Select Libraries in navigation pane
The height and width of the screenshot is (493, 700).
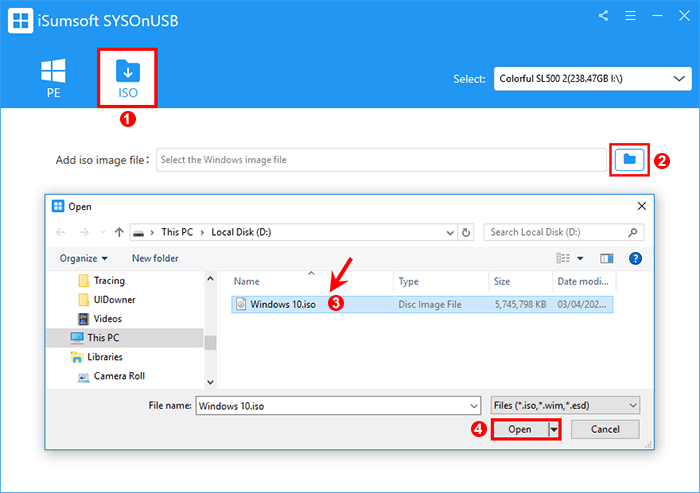[x=104, y=357]
